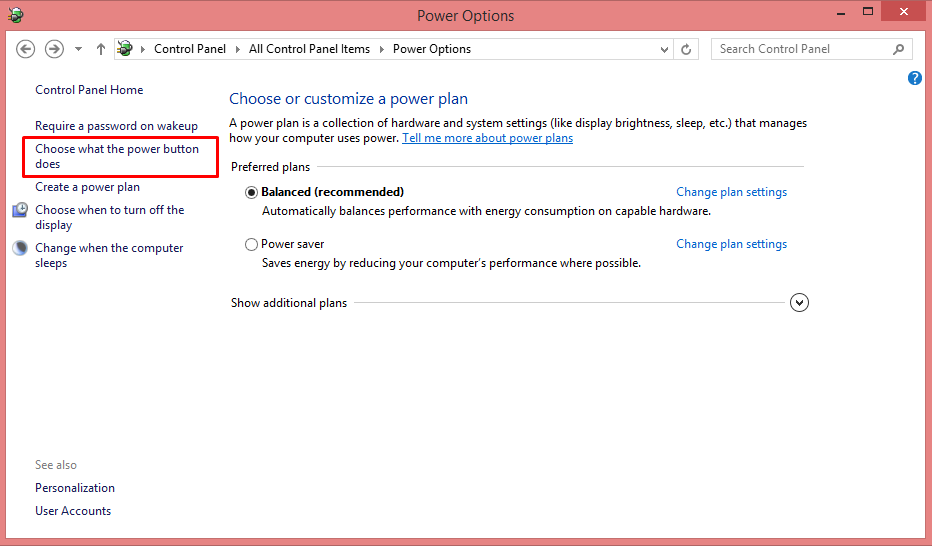Image resolution: width=932 pixels, height=546 pixels.
Task: Maximize the Power Options window
Action: point(868,11)
